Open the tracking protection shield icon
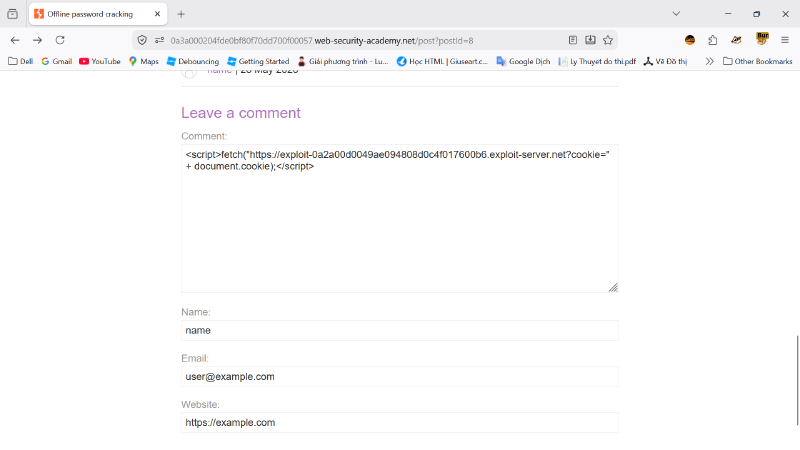Image resolution: width=800 pixels, height=450 pixels. pos(142,40)
